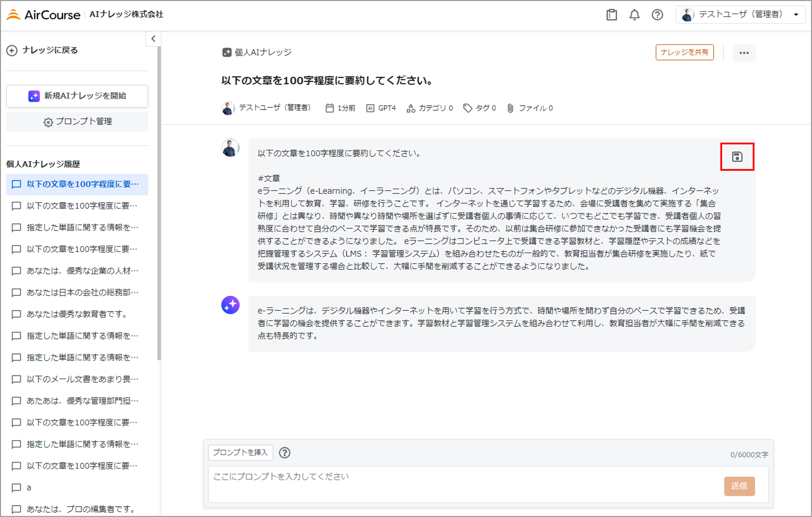Click the help icon beside プロンプトを挿入
The width and height of the screenshot is (812, 517).
pyautogui.click(x=285, y=453)
